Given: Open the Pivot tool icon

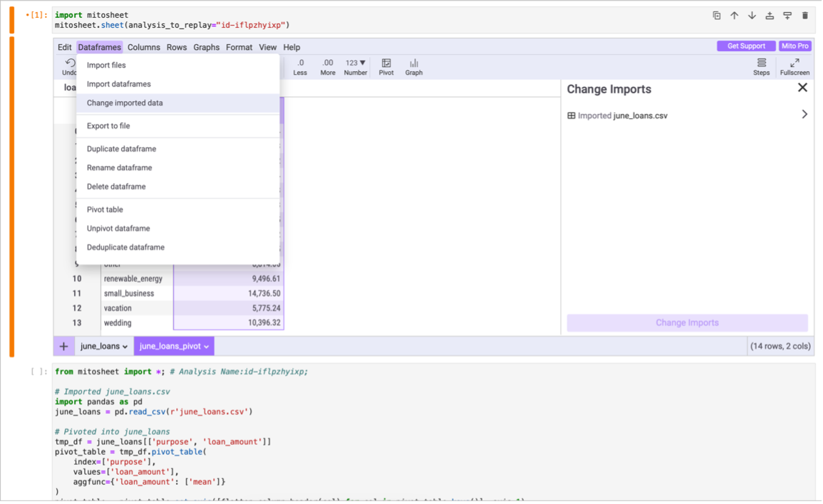Looking at the screenshot, I should click(386, 63).
